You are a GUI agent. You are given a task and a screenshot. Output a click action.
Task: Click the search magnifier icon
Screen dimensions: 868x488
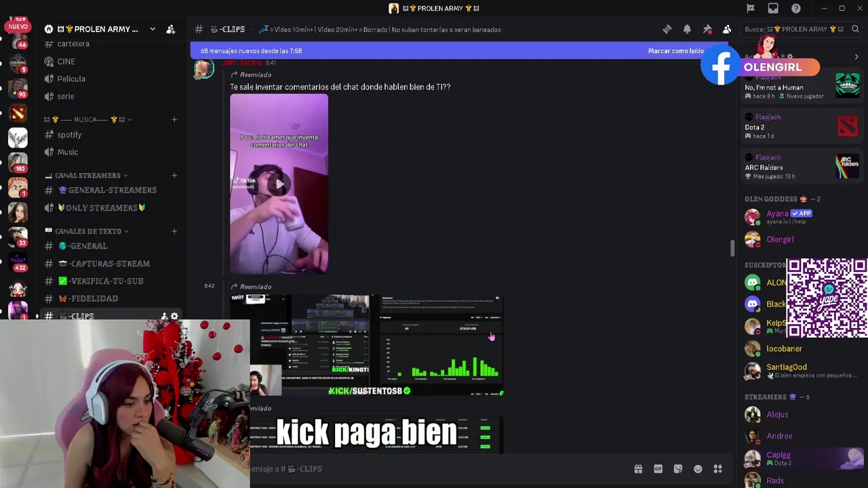tap(855, 29)
